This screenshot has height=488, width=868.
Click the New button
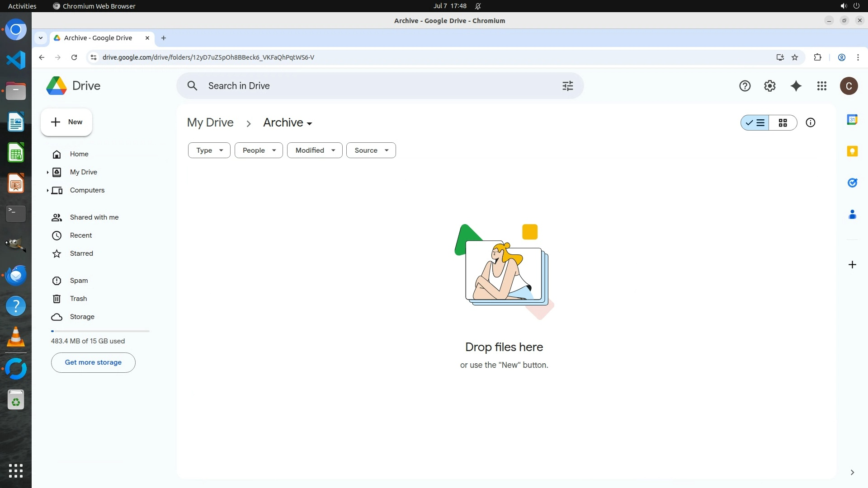(66, 122)
